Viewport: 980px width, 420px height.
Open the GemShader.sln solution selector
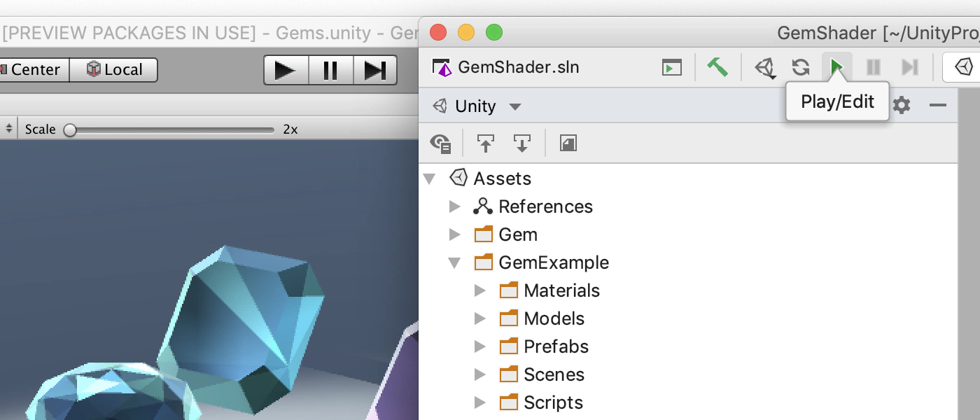(x=506, y=68)
